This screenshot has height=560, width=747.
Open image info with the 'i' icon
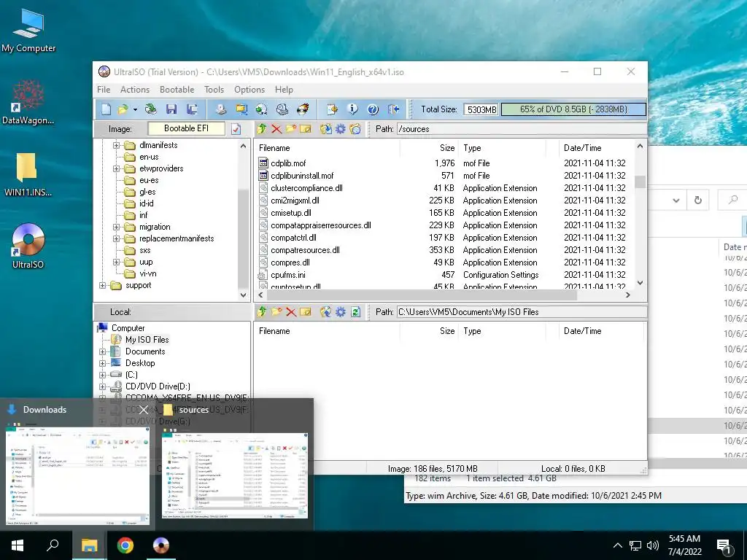point(352,109)
